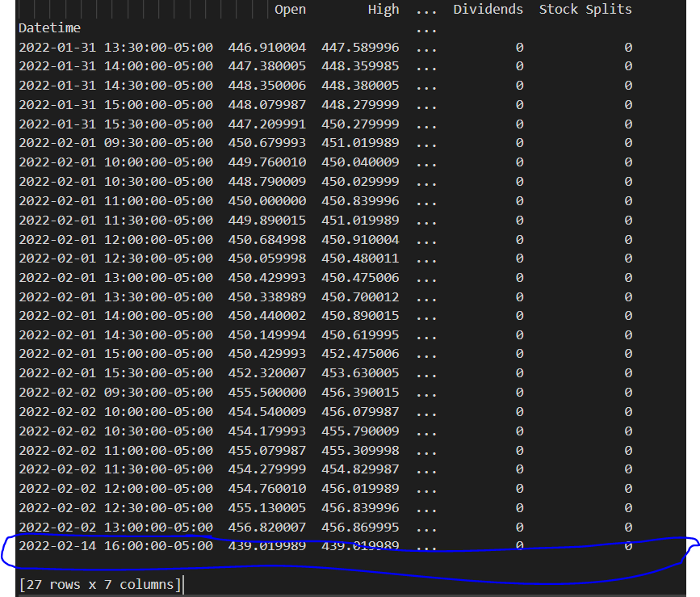Select timestamp 2022-01-31 15:30:00-05:00
Image resolution: width=700 pixels, height=597 pixels.
click(x=116, y=124)
